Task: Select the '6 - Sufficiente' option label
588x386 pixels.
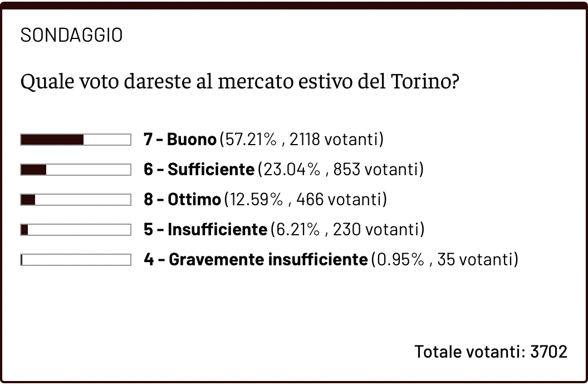Action: coord(199,169)
